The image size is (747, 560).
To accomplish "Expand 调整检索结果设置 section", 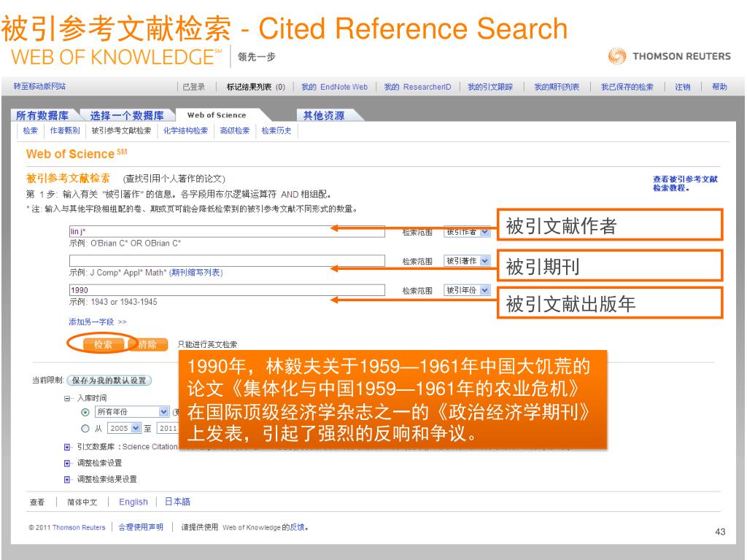I will click(67, 479).
